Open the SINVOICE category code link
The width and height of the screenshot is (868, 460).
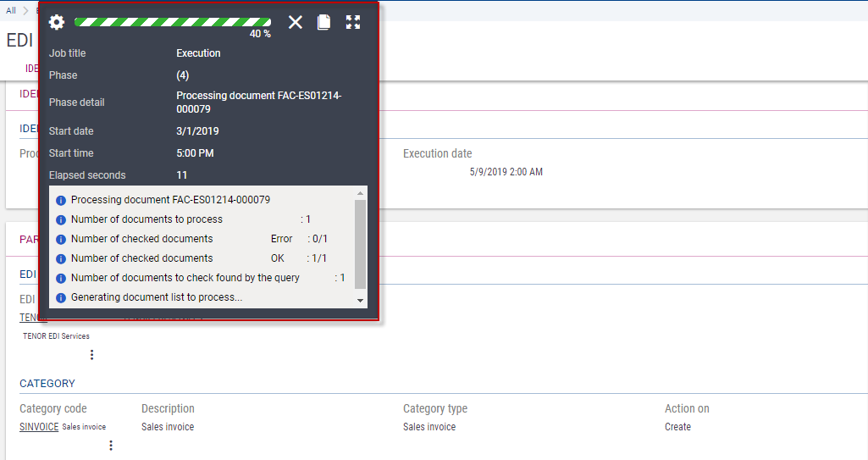(x=39, y=427)
